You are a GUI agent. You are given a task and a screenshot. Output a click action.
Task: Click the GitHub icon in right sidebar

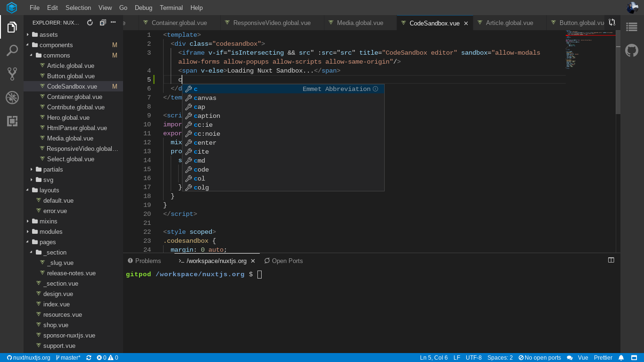[632, 50]
